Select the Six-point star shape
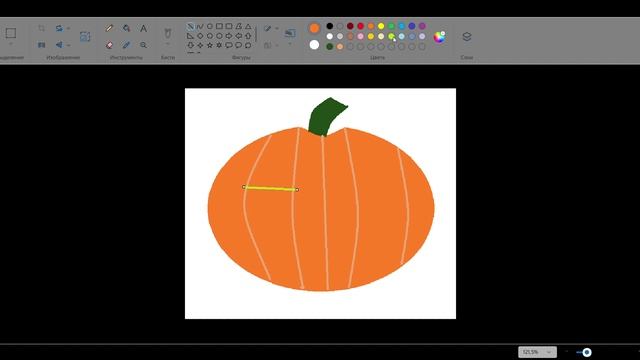Image resolution: width=640 pixels, height=360 pixels. (x=219, y=45)
